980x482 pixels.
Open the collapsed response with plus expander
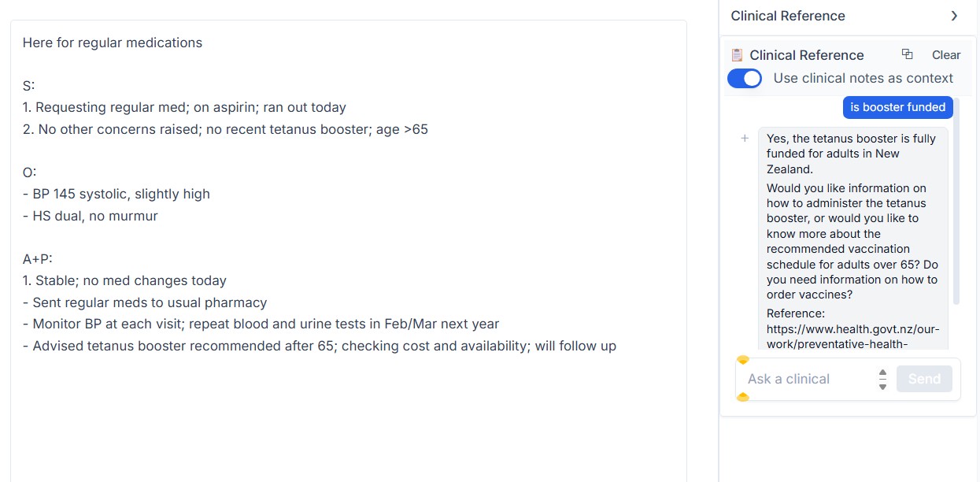click(744, 138)
